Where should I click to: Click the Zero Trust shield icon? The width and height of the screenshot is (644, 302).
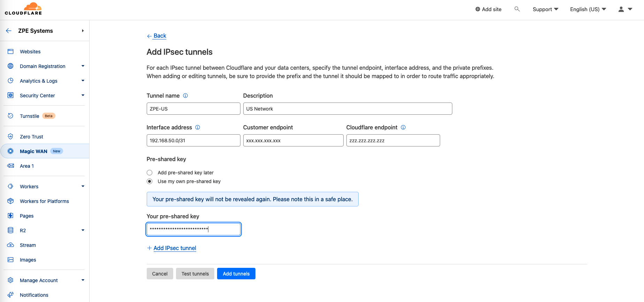point(10,137)
